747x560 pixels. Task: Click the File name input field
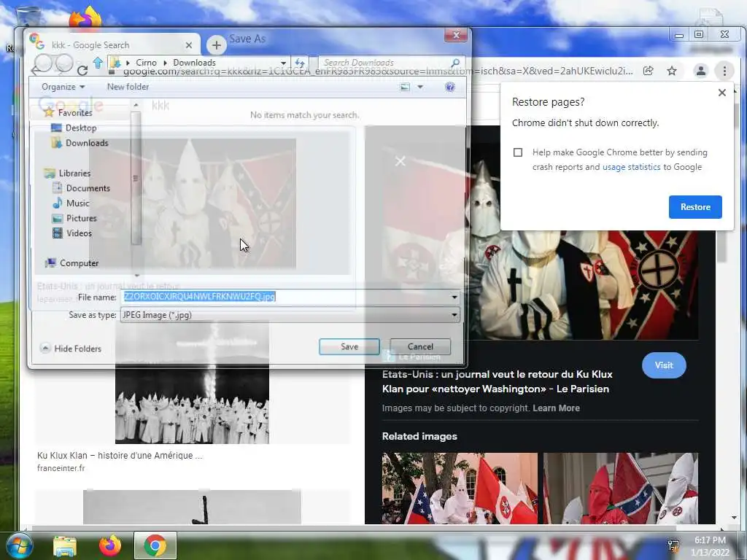pyautogui.click(x=285, y=297)
